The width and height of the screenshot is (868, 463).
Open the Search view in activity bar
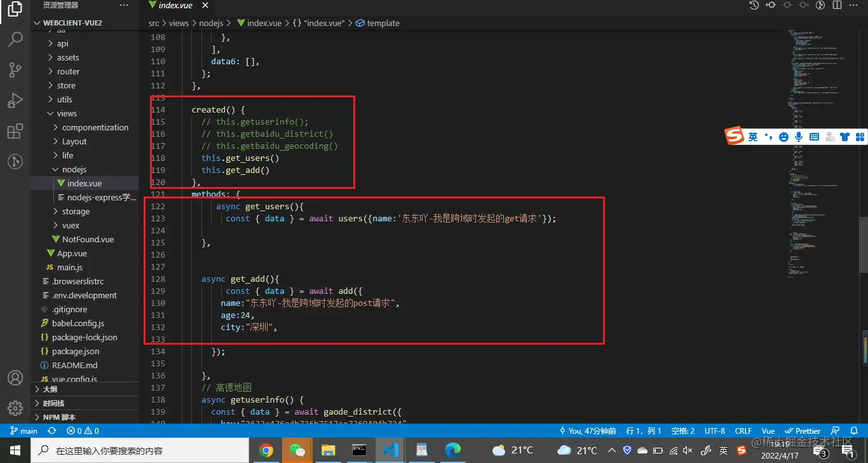pos(15,39)
